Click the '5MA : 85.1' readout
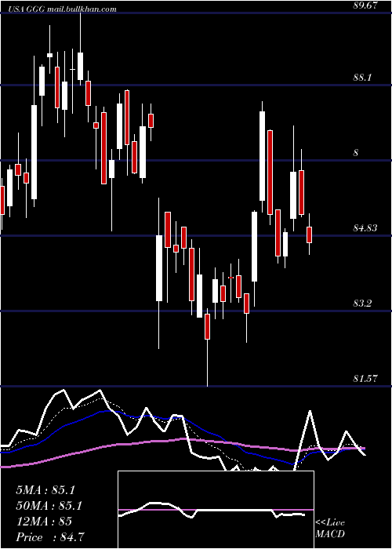Image resolution: width=392 pixels, height=549 pixels. 45,490
